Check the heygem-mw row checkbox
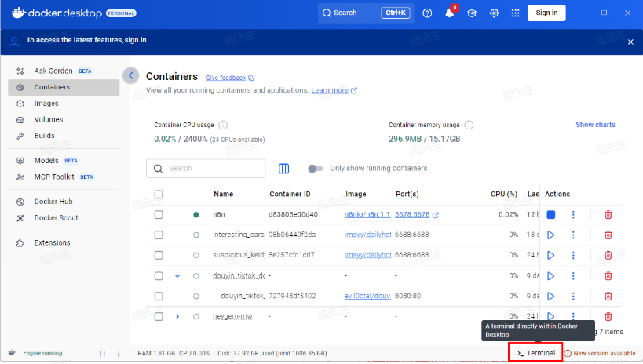643x364 pixels. click(159, 316)
